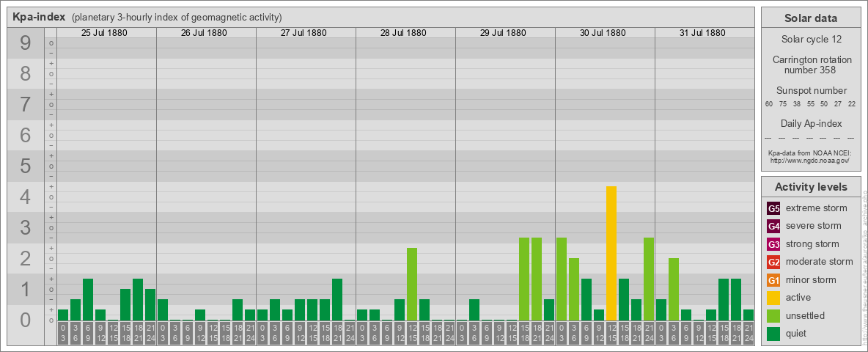Click the yellow active legend swatch
The height and width of the screenshot is (352, 868).
(x=774, y=298)
